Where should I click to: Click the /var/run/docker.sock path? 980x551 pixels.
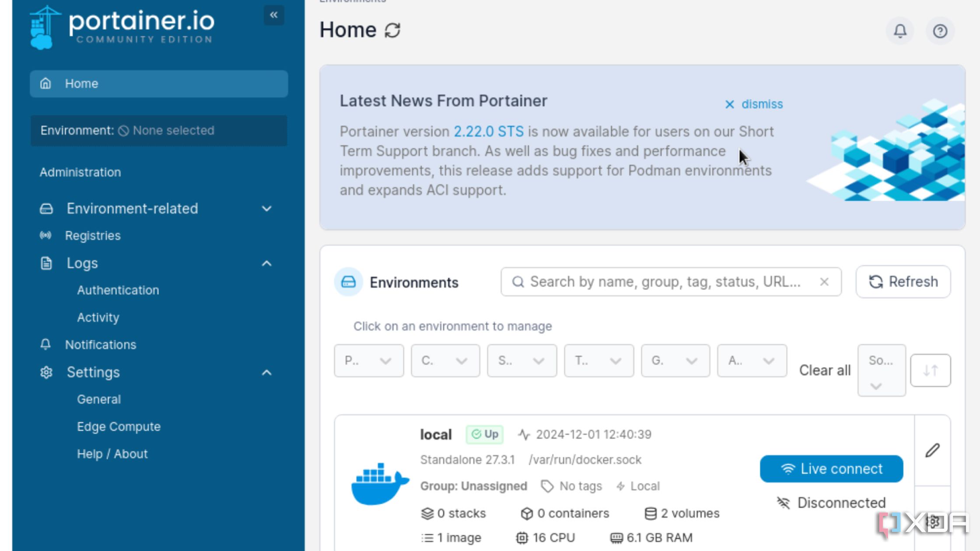[x=585, y=460]
